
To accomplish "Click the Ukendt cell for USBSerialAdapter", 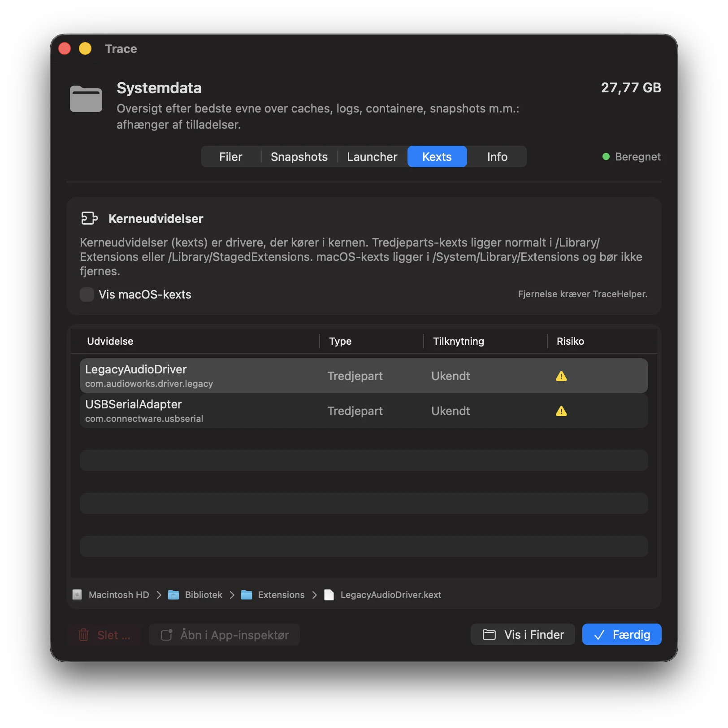I will click(451, 411).
